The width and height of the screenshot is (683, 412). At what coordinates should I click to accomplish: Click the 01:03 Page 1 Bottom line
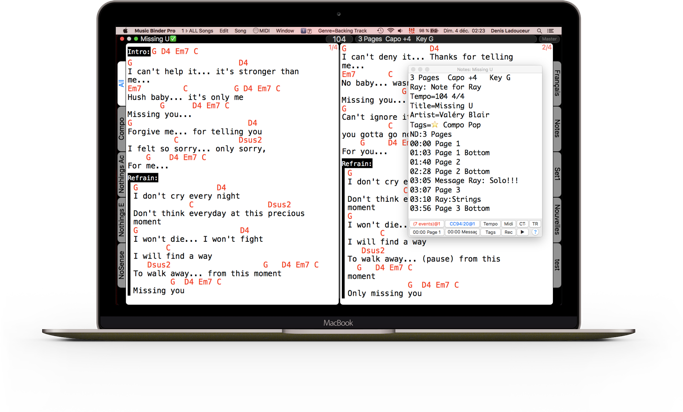(450, 153)
